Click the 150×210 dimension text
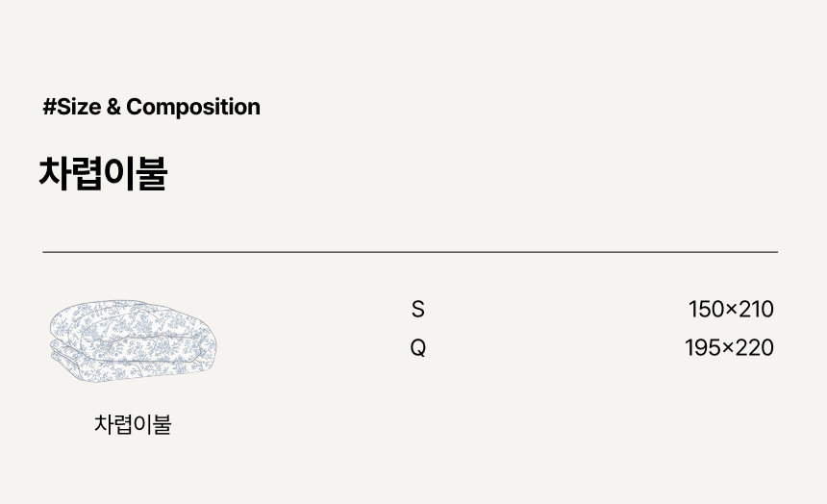Image resolution: width=827 pixels, height=504 pixels. coord(731,310)
